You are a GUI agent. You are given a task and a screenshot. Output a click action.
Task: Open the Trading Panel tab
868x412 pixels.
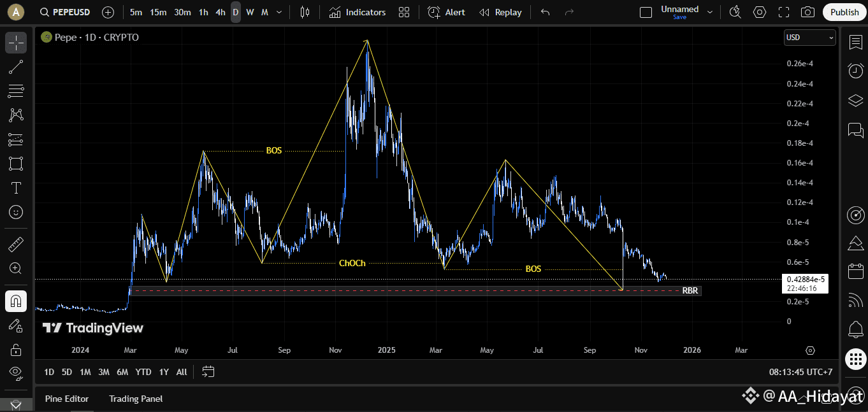tap(136, 399)
